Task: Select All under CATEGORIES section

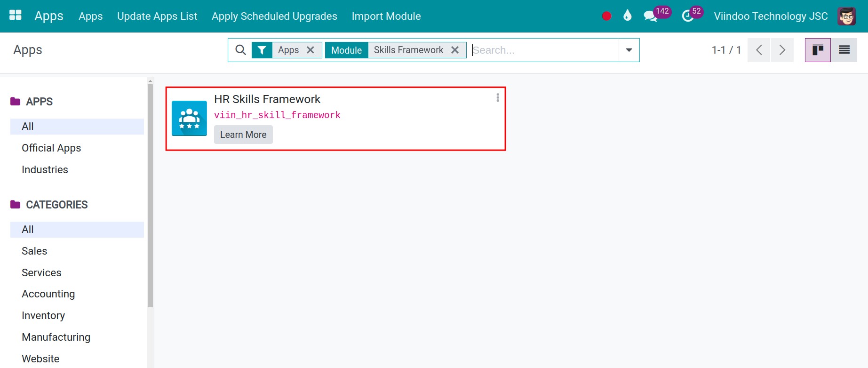Action: point(77,229)
